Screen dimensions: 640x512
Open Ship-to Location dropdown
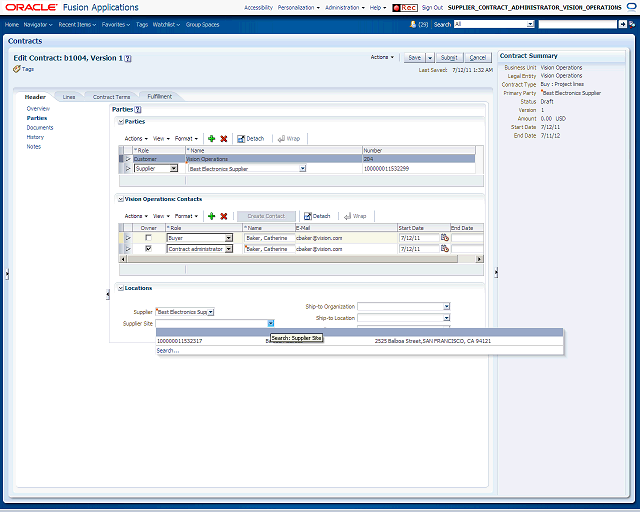[x=447, y=318]
